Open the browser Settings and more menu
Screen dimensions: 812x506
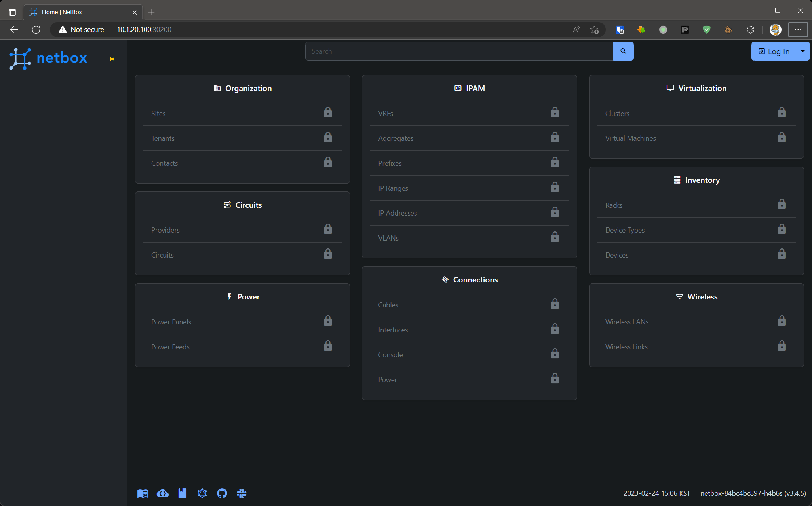pos(798,30)
